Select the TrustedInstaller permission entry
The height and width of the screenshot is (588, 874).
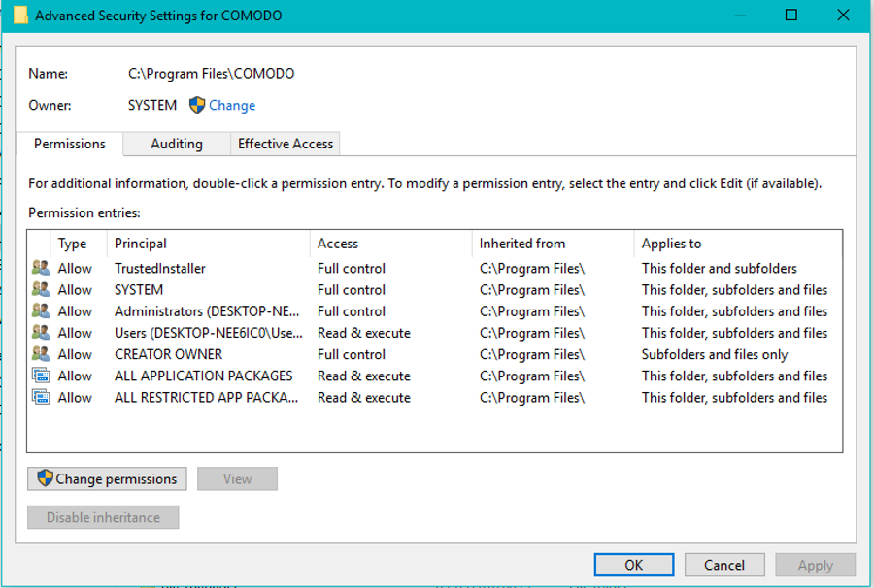tap(435, 268)
